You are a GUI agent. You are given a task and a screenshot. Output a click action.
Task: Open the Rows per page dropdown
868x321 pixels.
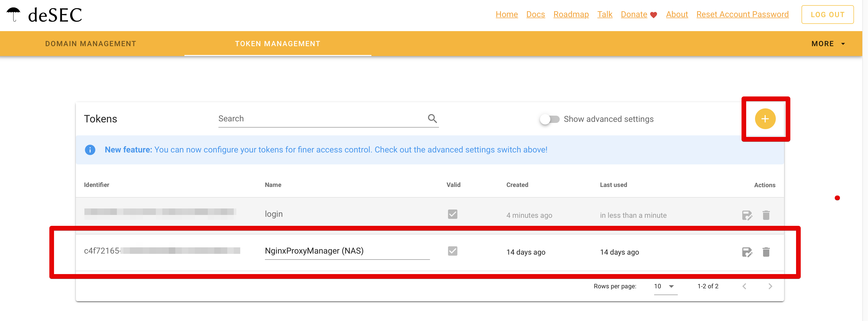(665, 286)
